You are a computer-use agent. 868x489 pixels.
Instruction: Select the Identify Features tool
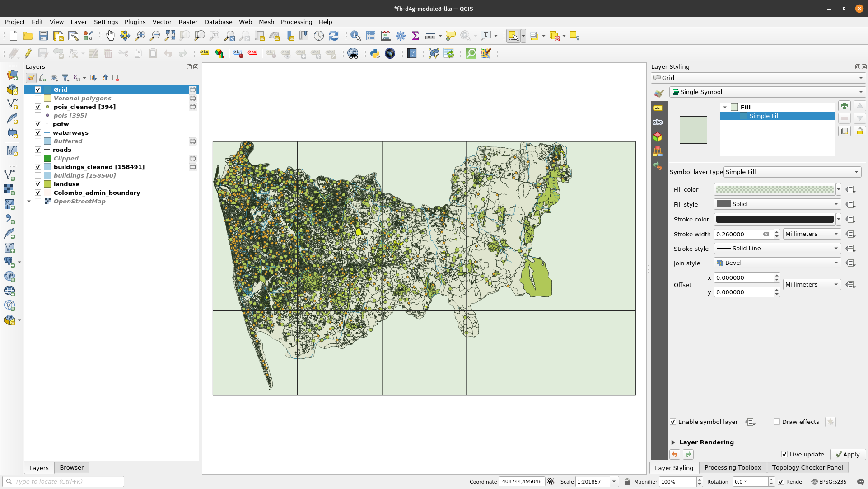(x=355, y=36)
